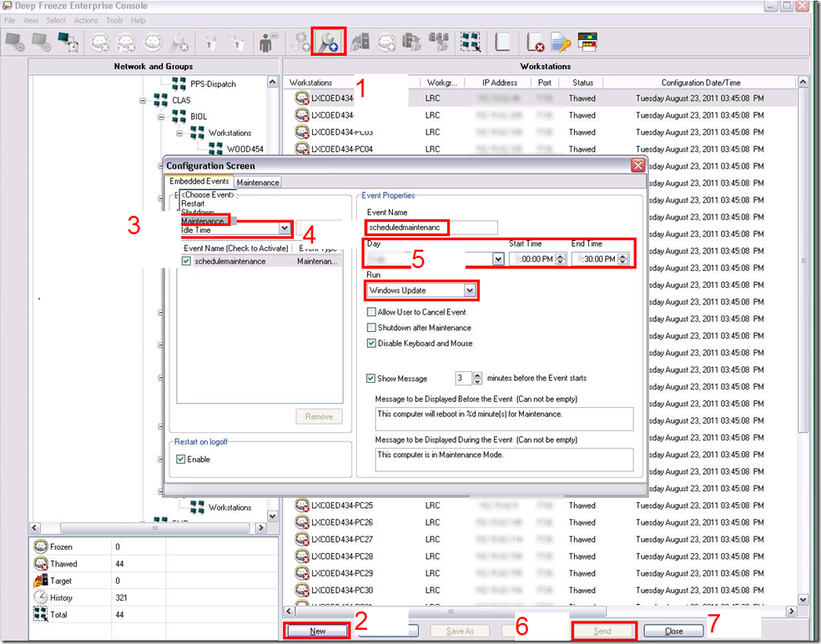Click the wrench with blue arrow update configuration icon
821x644 pixels.
pyautogui.click(x=329, y=42)
